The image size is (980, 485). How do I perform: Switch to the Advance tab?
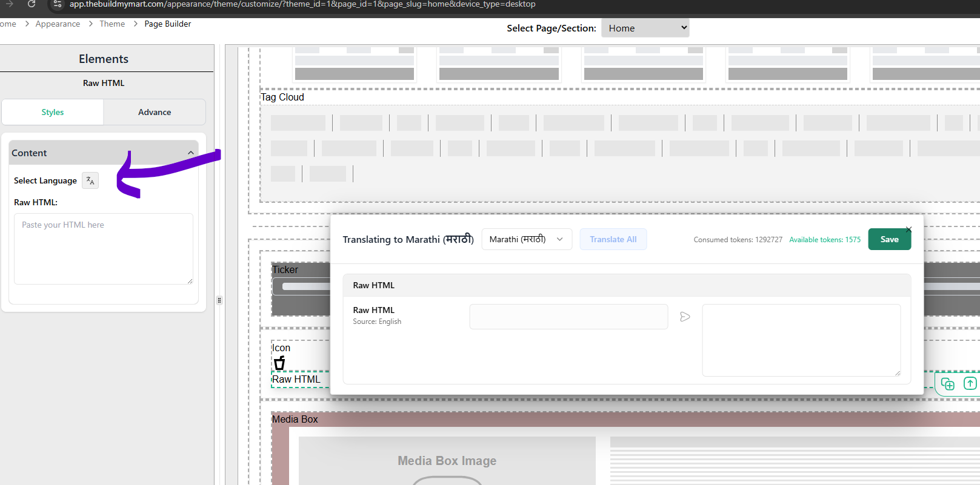coord(155,112)
